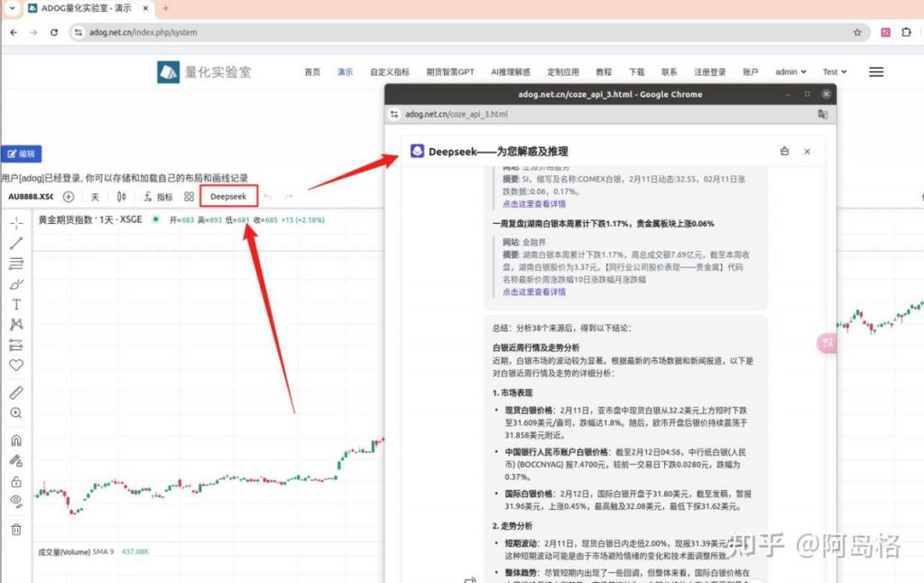Screen dimensions: 924x583
Task: Expand the Test dropdown
Action: [x=833, y=71]
